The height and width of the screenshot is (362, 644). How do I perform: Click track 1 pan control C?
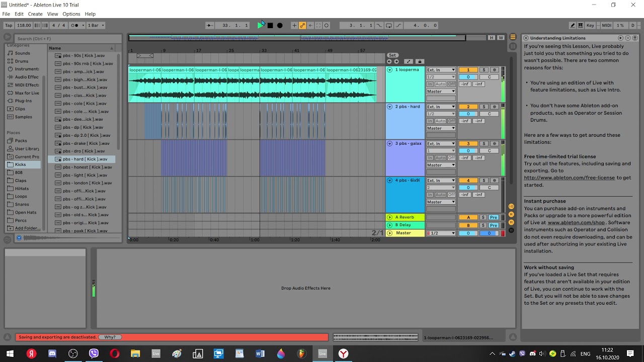coord(489,77)
